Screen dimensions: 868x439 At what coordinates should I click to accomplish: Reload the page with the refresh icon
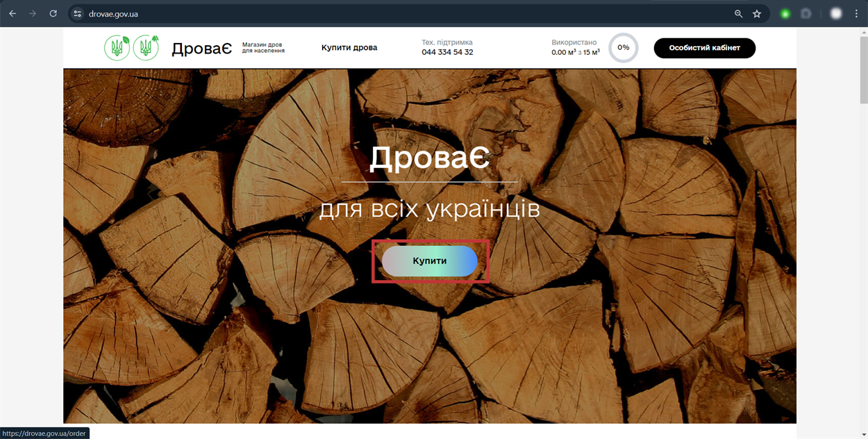tap(53, 13)
